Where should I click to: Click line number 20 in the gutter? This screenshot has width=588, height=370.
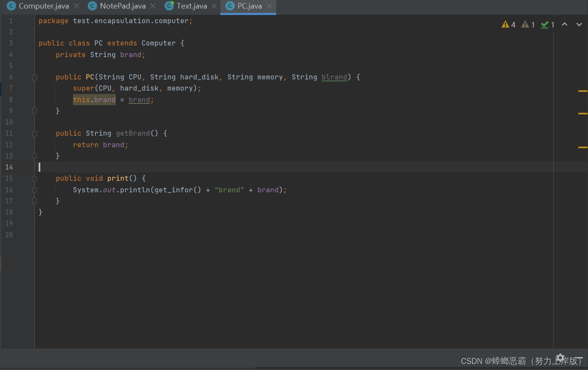pos(9,235)
